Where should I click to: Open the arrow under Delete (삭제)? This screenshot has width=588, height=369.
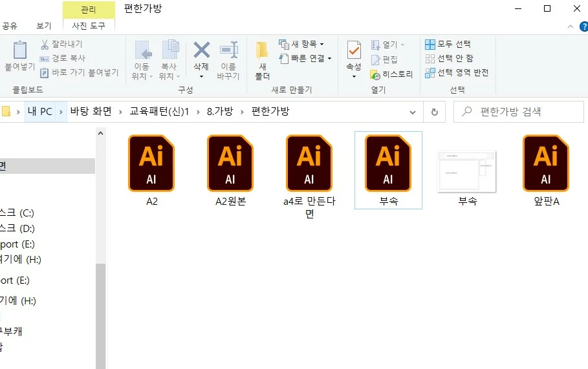201,77
